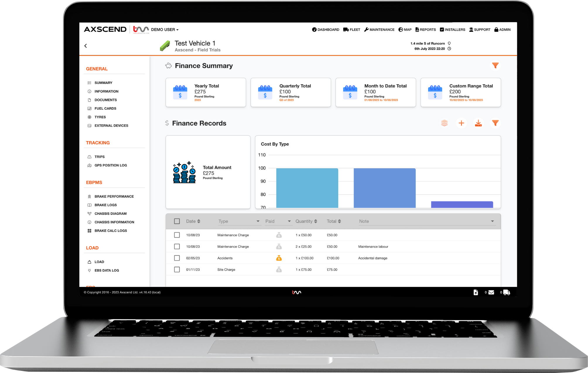
Task: Click the truck icon in the bottom bar
Action: [506, 292]
